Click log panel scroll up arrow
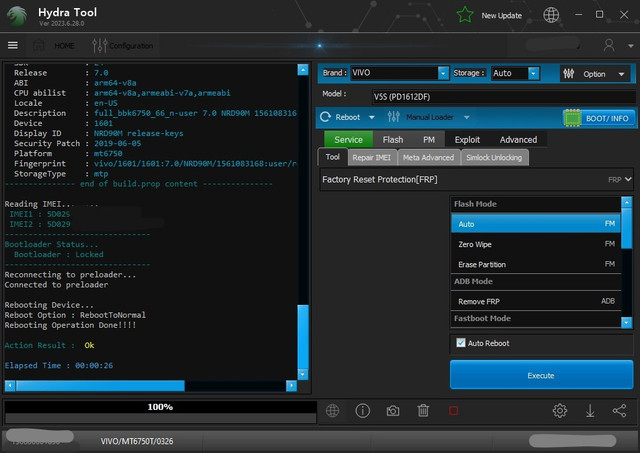The image size is (640, 453). (302, 70)
